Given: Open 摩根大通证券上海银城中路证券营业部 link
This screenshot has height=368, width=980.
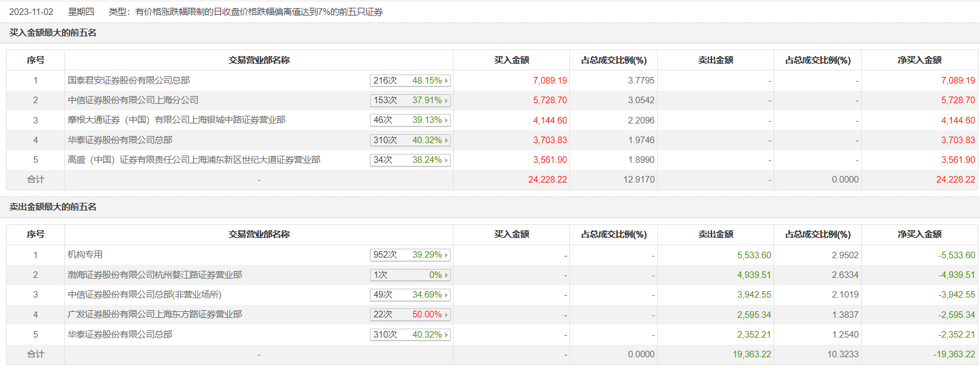Looking at the screenshot, I should coord(177,120).
